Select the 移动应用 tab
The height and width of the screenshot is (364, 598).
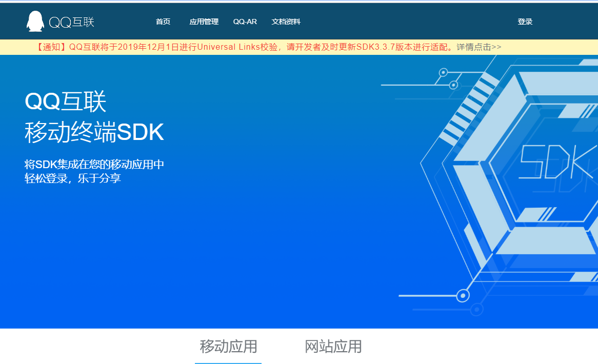coord(228,347)
